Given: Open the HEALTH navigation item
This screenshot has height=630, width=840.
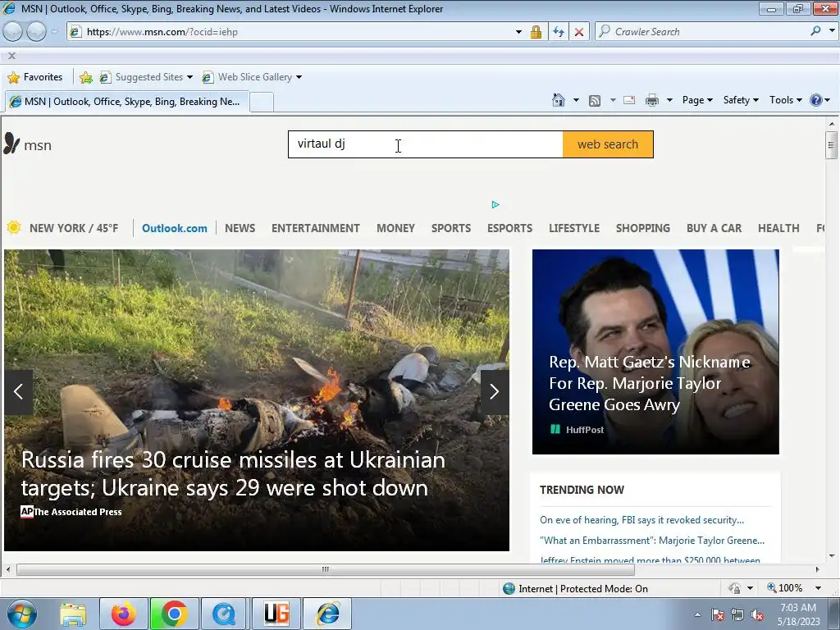Looking at the screenshot, I should 778,228.
